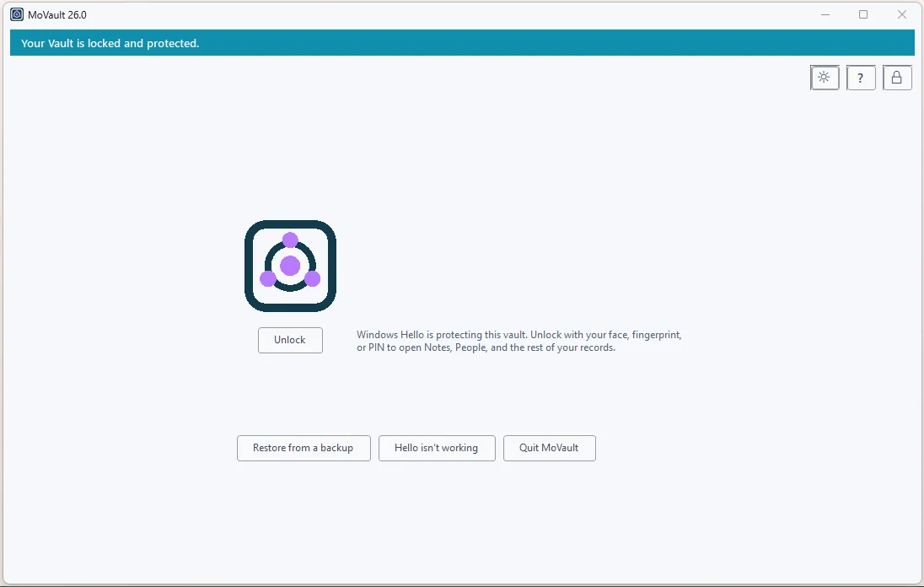Toggle the light/dark theme sun icon
This screenshot has height=587, width=924.
tap(825, 78)
